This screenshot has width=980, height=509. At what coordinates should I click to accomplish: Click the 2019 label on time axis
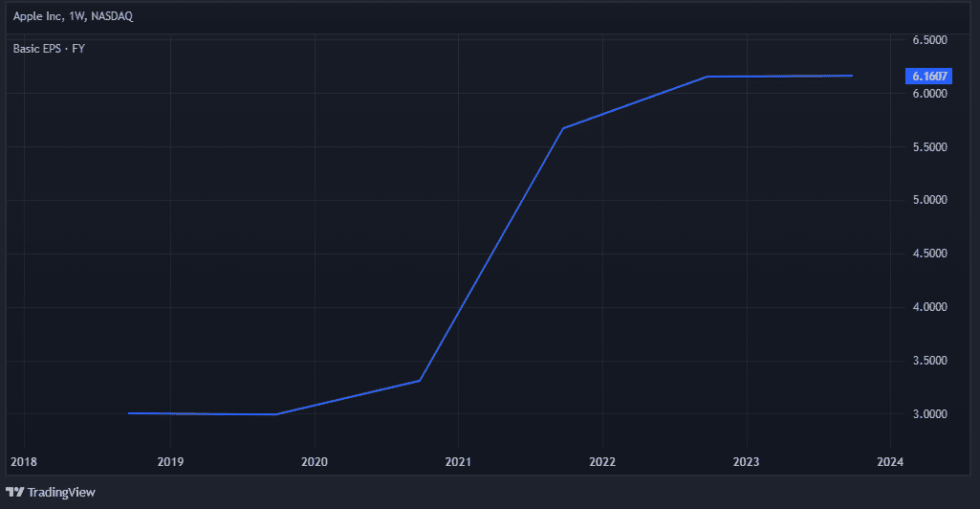pos(170,462)
